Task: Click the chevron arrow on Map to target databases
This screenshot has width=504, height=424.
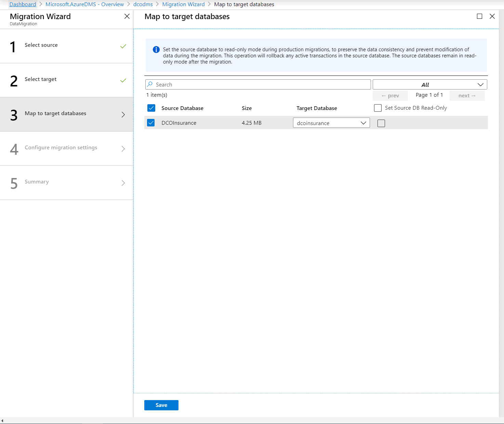Action: click(123, 114)
